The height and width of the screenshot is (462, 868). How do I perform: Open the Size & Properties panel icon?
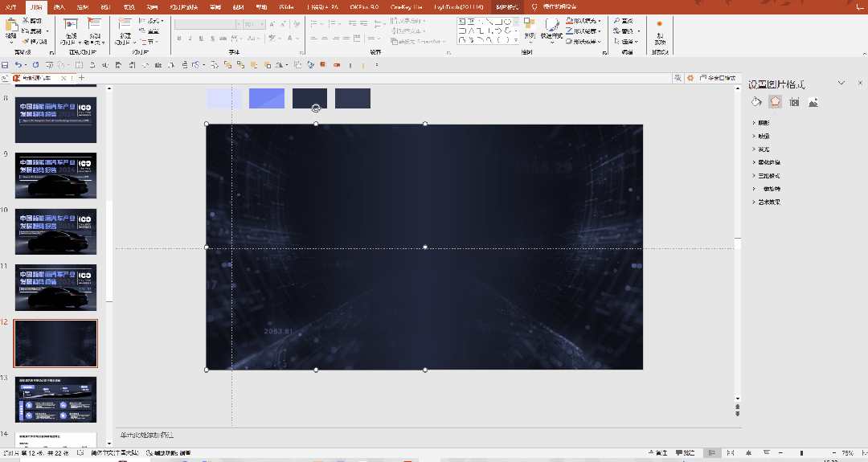point(794,102)
